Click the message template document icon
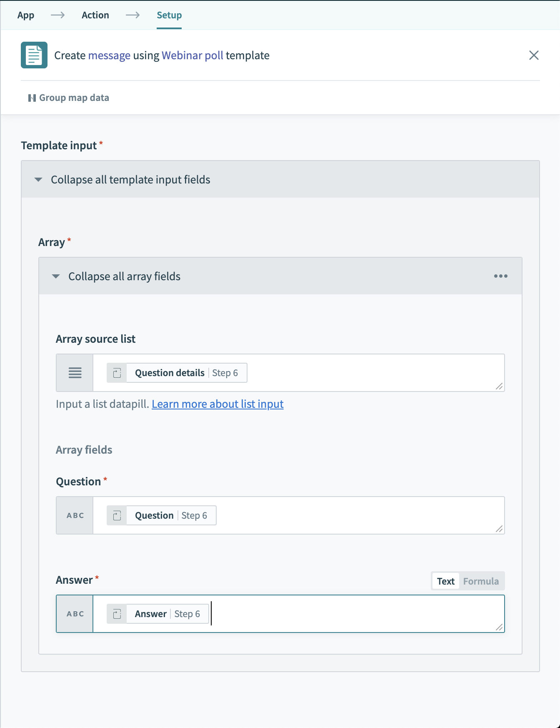Image resolution: width=560 pixels, height=728 pixels. click(x=34, y=55)
